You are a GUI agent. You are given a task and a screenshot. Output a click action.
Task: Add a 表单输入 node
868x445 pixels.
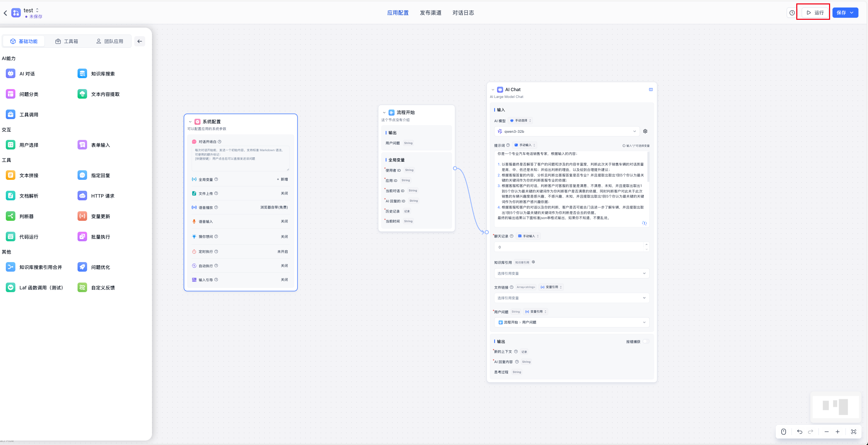[94, 145]
